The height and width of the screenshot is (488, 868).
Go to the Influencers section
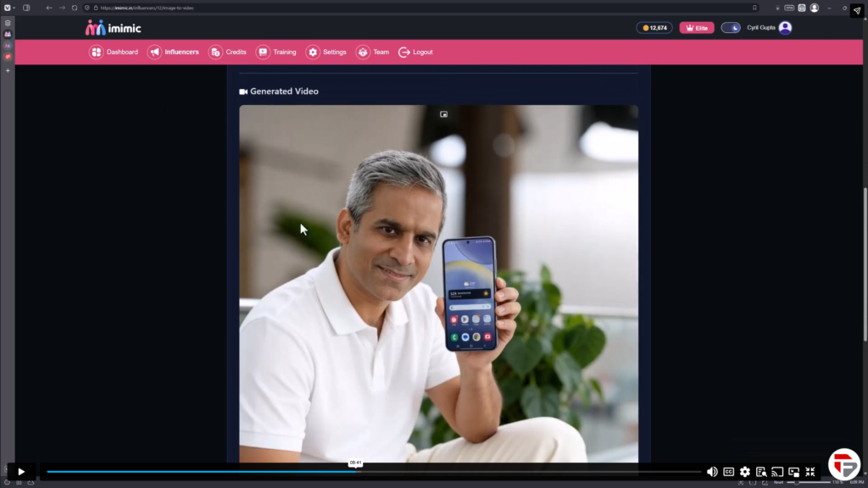click(174, 53)
